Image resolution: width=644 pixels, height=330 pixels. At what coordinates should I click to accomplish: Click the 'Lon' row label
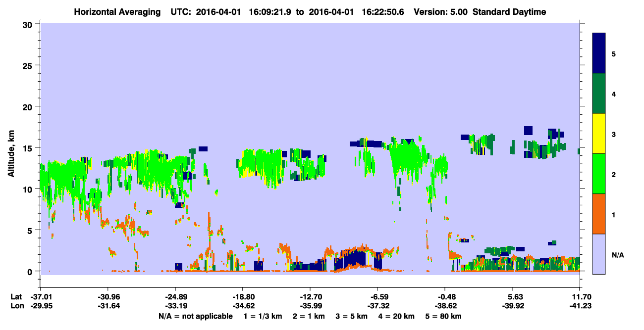pyautogui.click(x=16, y=306)
